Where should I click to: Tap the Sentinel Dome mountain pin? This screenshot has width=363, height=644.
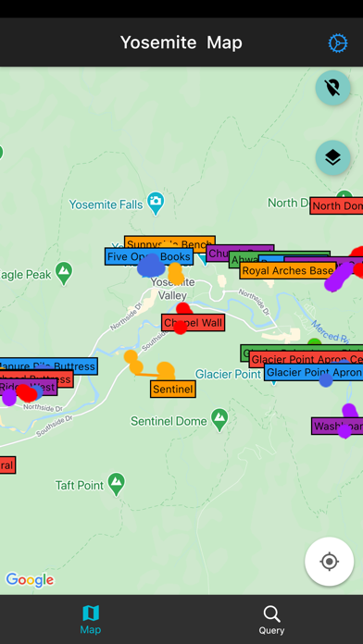coord(220,420)
